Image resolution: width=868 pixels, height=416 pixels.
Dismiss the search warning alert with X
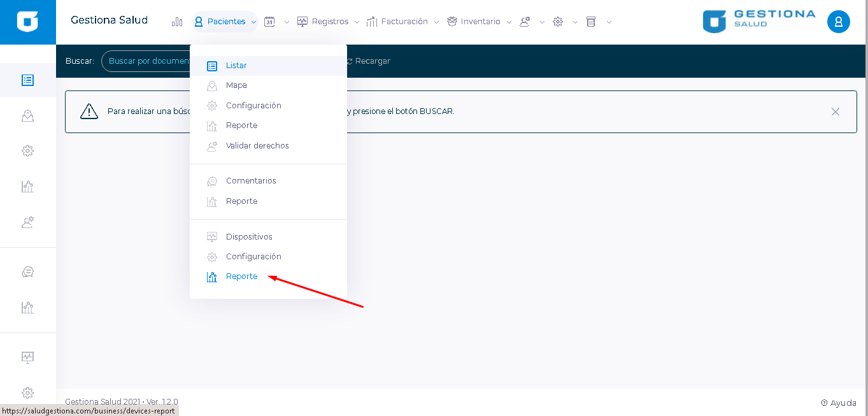[835, 111]
